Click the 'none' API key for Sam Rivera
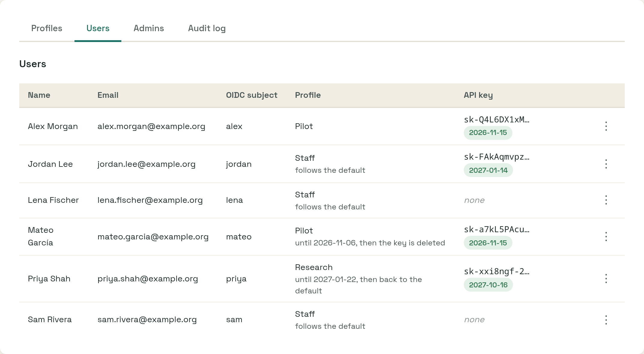Image resolution: width=644 pixels, height=354 pixels. click(474, 319)
